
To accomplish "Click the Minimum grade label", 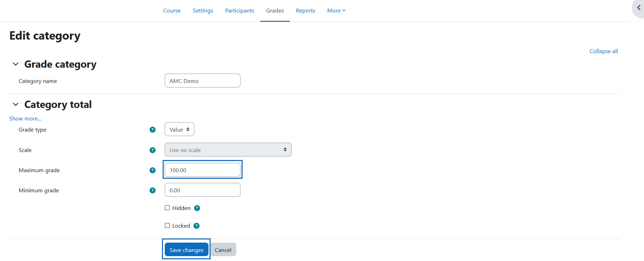I will pos(39,190).
